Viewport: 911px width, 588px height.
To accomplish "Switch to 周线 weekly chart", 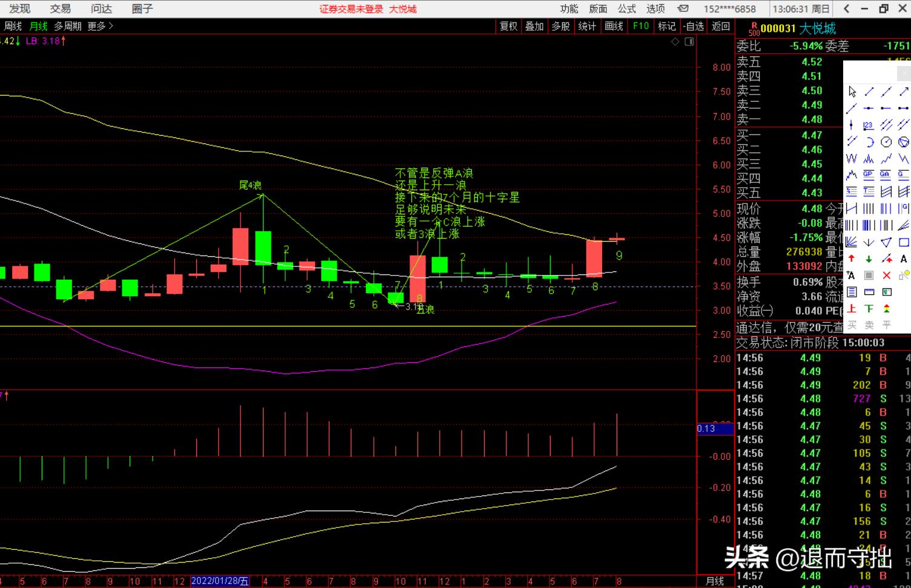I will (x=13, y=26).
